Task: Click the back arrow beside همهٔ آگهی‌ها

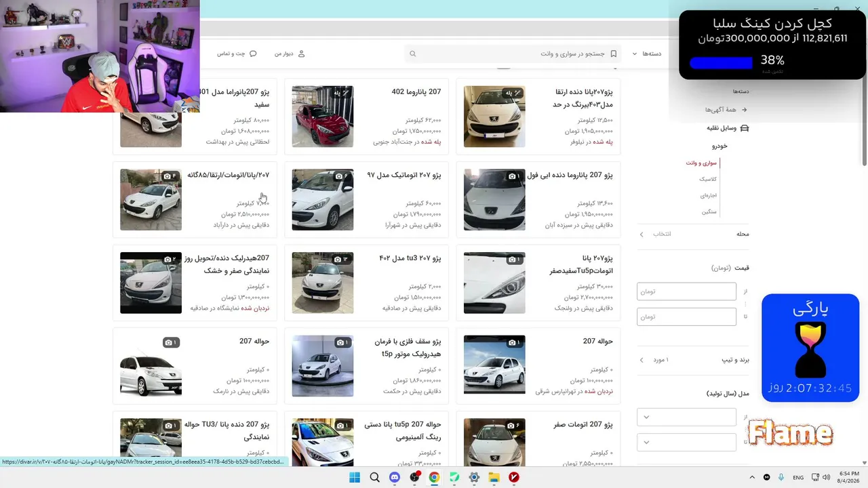Action: point(744,109)
